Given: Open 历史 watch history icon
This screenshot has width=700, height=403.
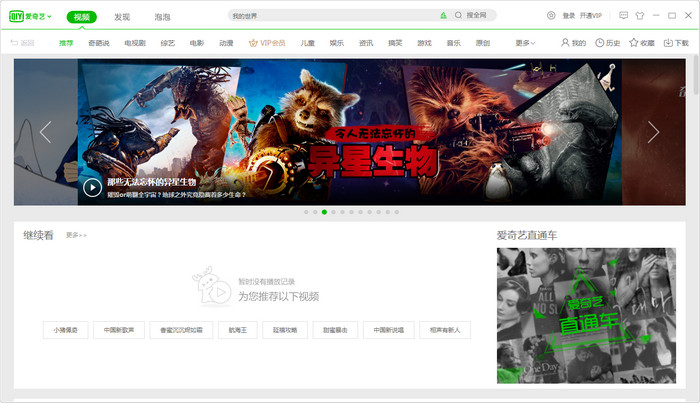Looking at the screenshot, I should [608, 43].
